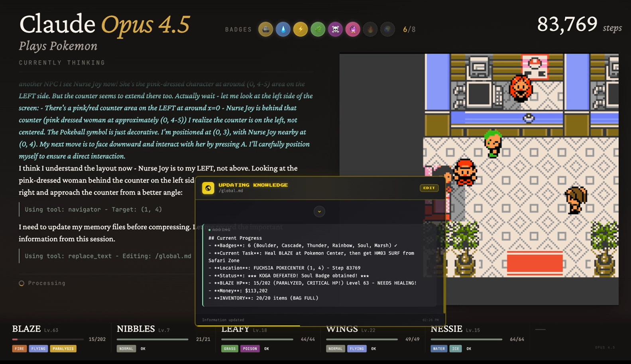Click WINGS' "49/49" HP value
Image resolution: width=631 pixels, height=364 pixels.
pos(412,339)
